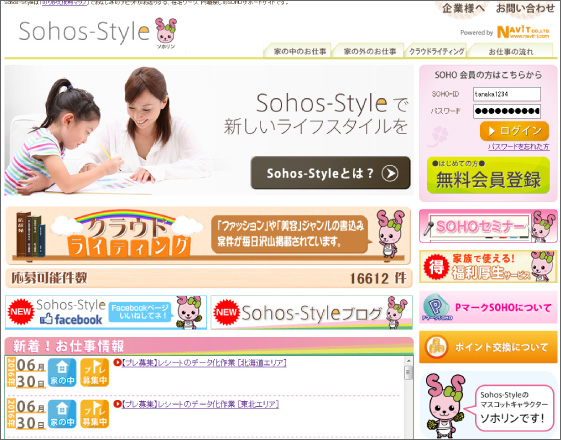The height and width of the screenshot is (440, 561).
Task: Open the Sohos-Styleブログ banner
Action: tap(311, 312)
